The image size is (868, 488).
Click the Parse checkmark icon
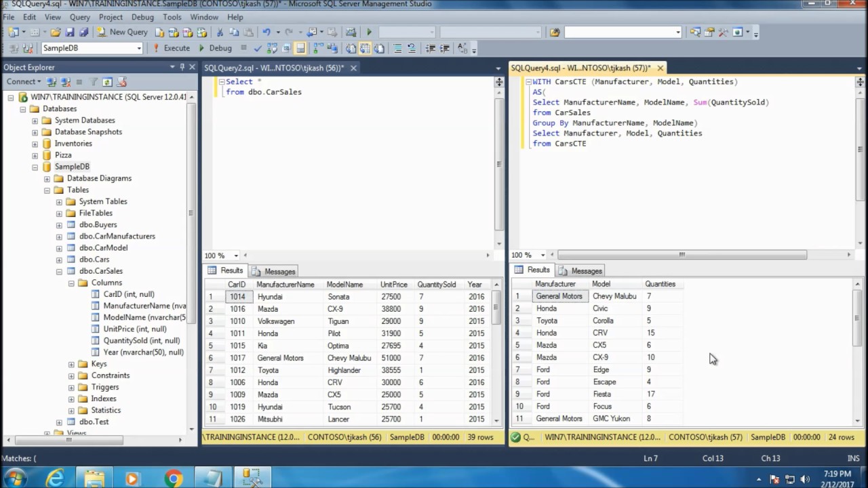(257, 48)
